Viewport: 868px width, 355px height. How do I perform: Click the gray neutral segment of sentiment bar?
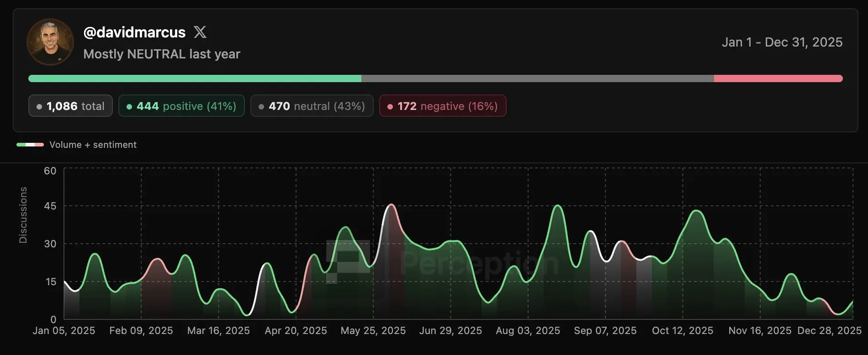[x=538, y=78]
